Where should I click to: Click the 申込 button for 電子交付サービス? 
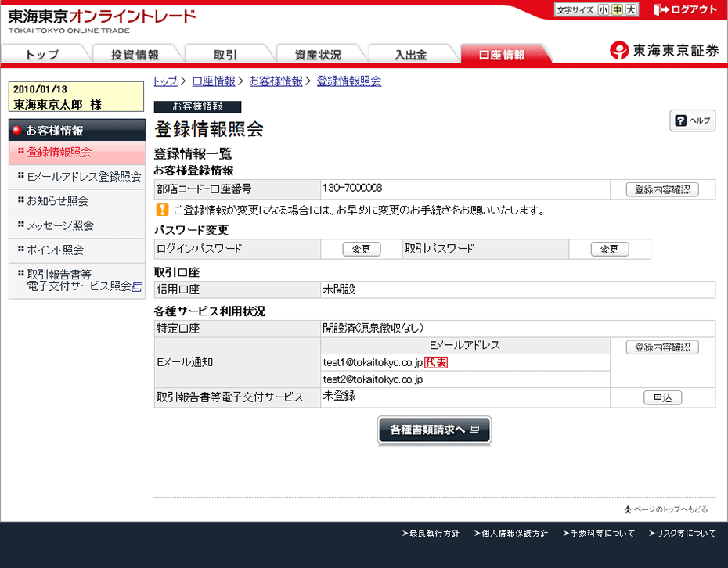(x=662, y=397)
